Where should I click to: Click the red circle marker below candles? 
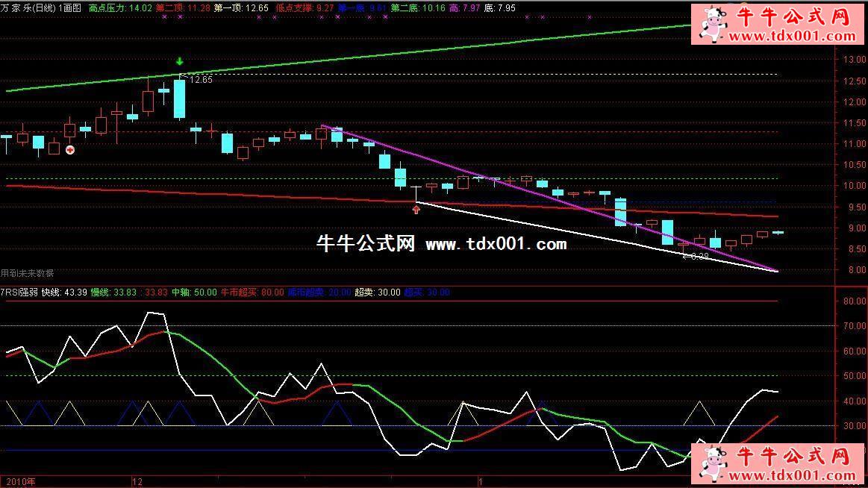(70, 150)
